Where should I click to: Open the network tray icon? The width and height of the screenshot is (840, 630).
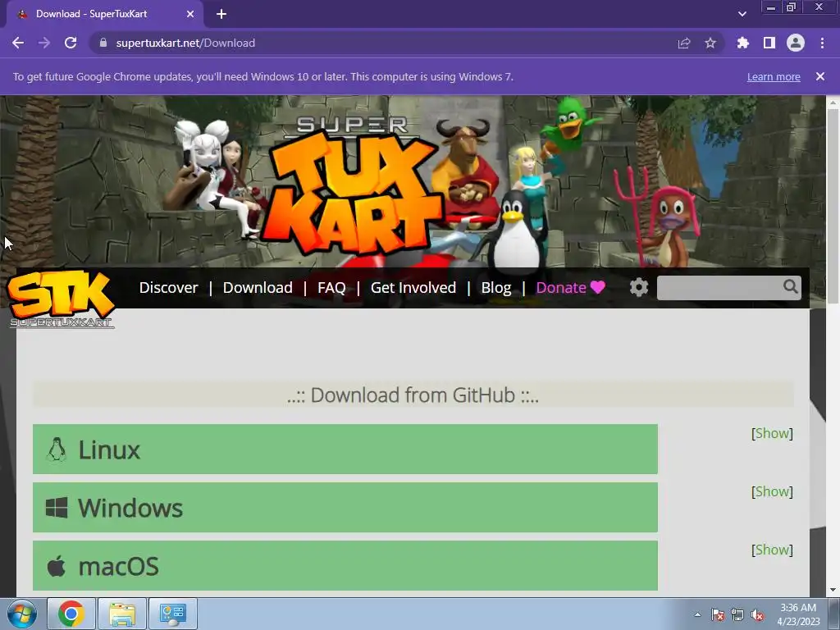(x=737, y=615)
